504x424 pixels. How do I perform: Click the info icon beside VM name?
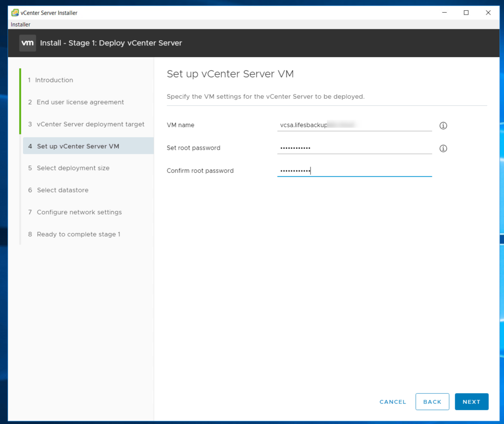[443, 125]
